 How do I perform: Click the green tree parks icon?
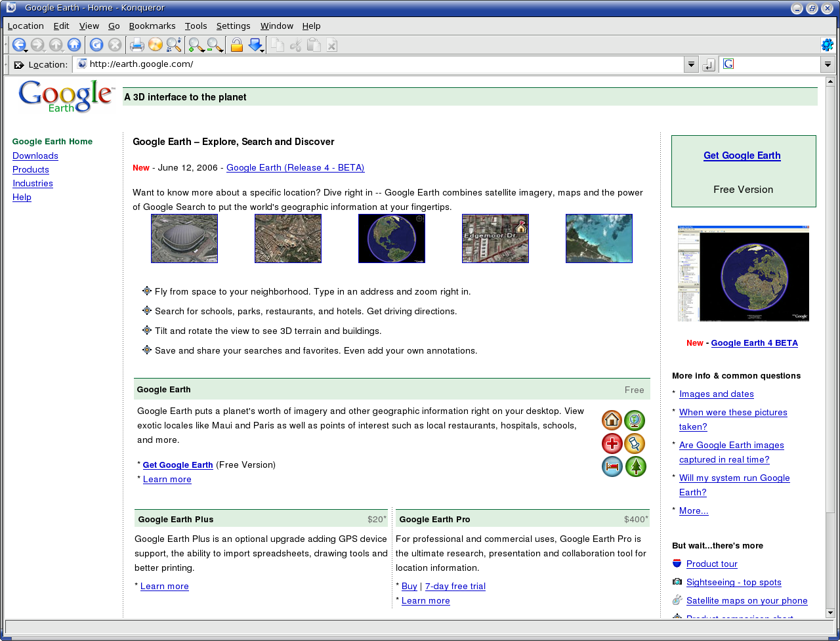tap(635, 466)
